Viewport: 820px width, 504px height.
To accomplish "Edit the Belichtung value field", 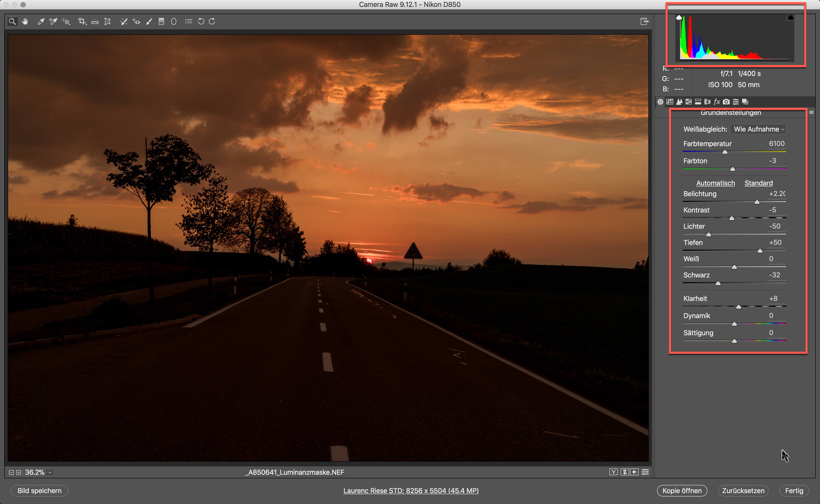I will pos(777,194).
